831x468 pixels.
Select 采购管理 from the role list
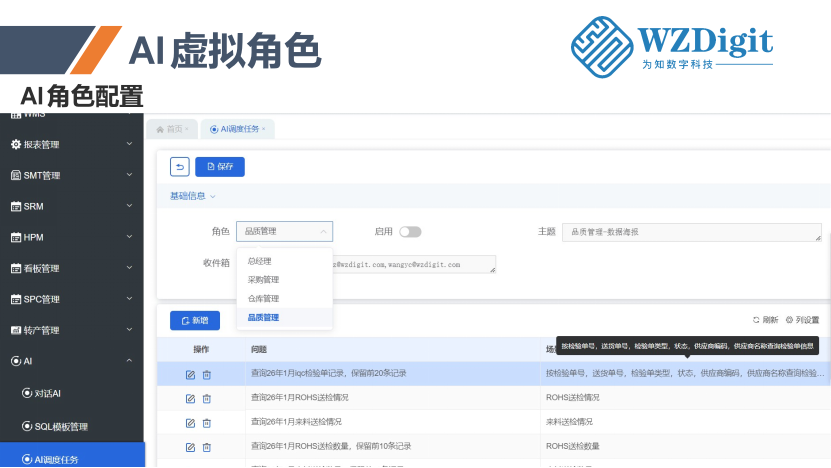(x=285, y=280)
